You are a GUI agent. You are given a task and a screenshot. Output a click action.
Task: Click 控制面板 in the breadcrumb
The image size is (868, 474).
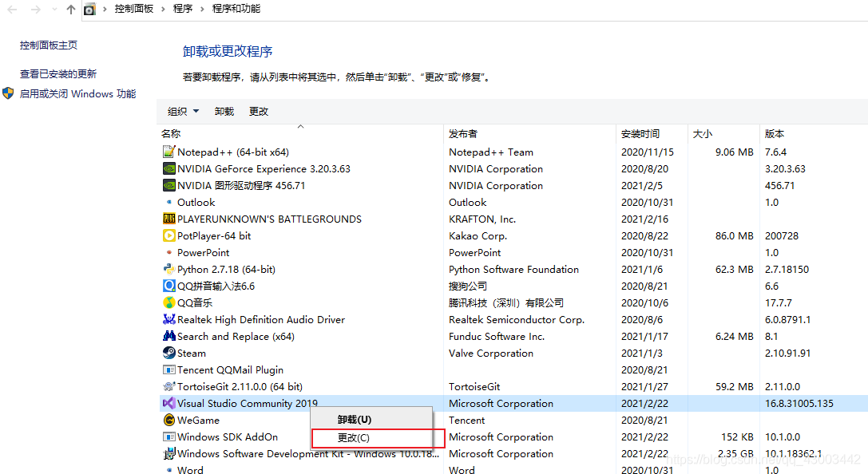(134, 9)
